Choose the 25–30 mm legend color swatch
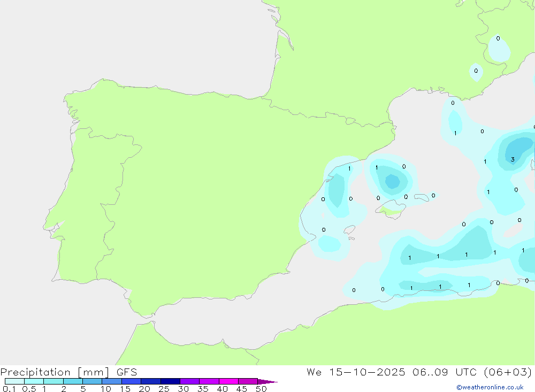The image size is (535, 392). [x=170, y=381]
